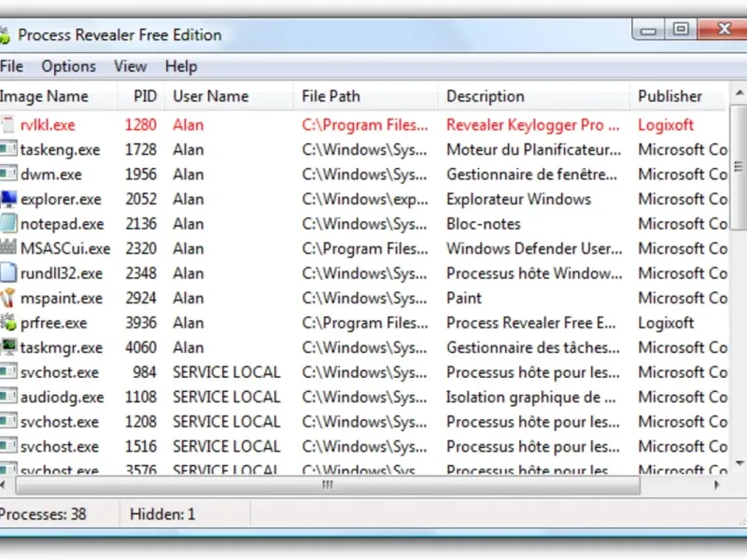The width and height of the screenshot is (747, 560).
Task: Sort by Description column header
Action: point(533,96)
